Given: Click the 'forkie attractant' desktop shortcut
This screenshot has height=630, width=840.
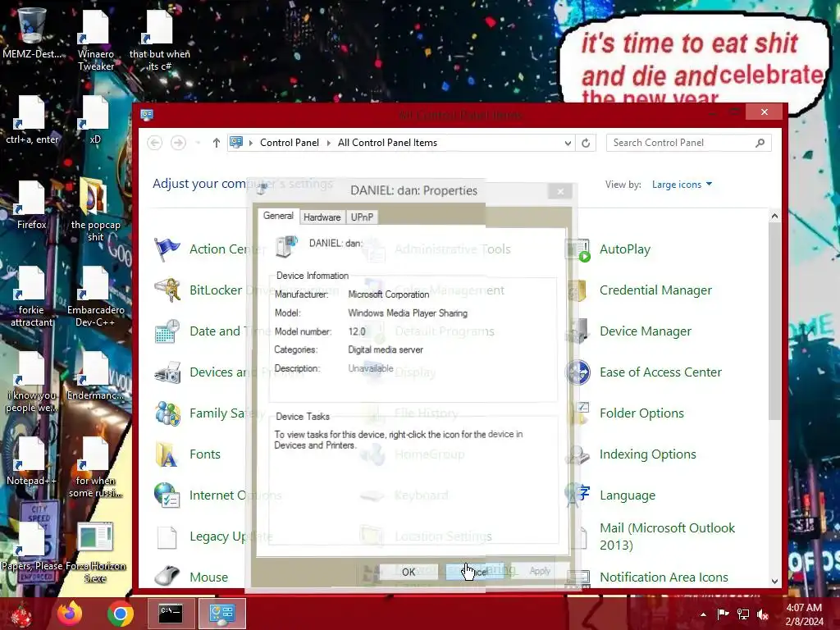Looking at the screenshot, I should tap(32, 295).
